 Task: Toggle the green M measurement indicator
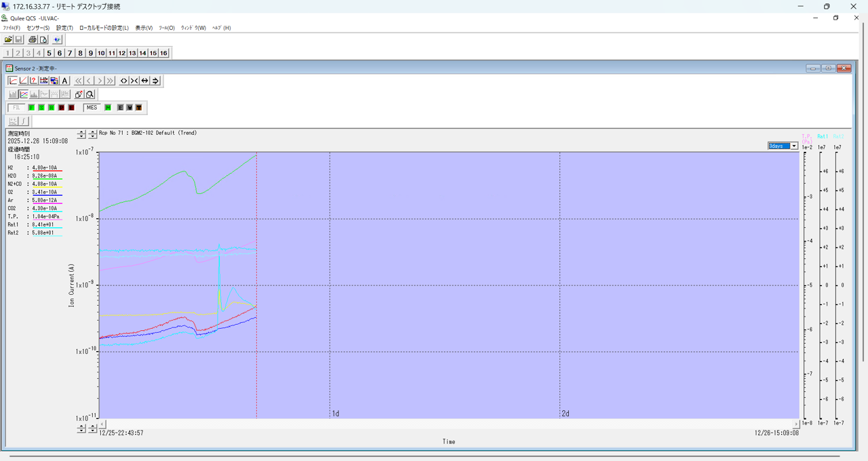[108, 108]
